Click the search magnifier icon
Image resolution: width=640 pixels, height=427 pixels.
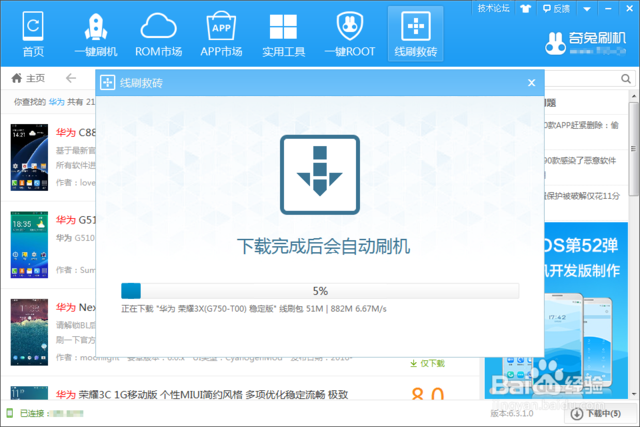click(x=626, y=78)
